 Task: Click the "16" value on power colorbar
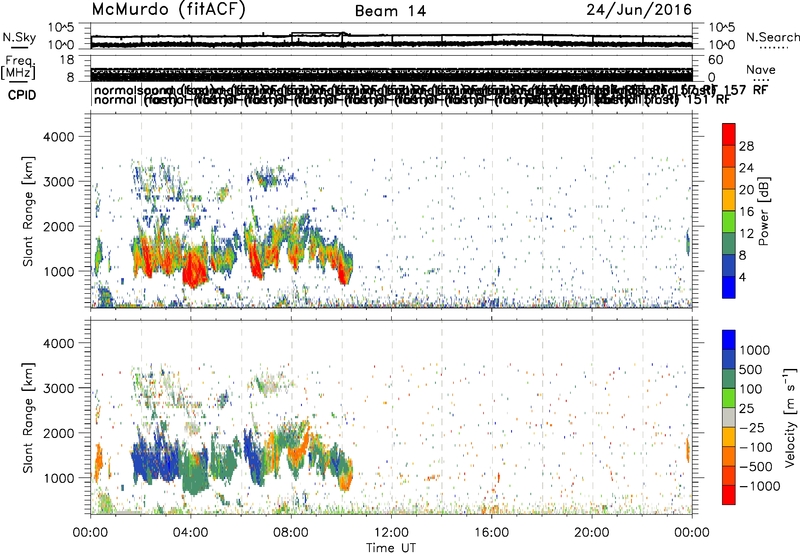point(746,212)
